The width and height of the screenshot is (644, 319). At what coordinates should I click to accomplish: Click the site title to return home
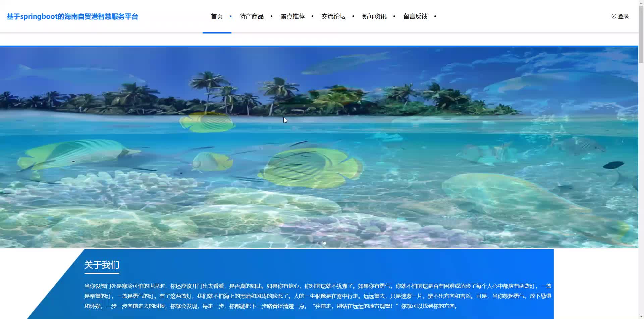click(72, 16)
